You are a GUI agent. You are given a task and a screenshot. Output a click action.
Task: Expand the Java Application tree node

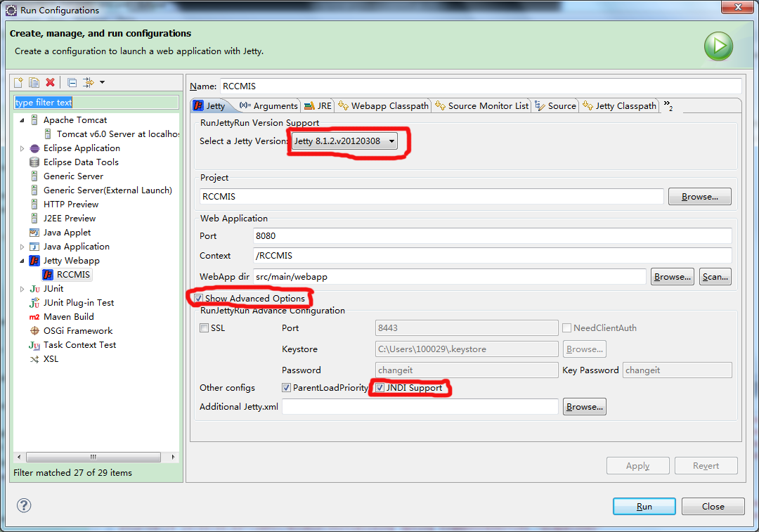pos(22,247)
